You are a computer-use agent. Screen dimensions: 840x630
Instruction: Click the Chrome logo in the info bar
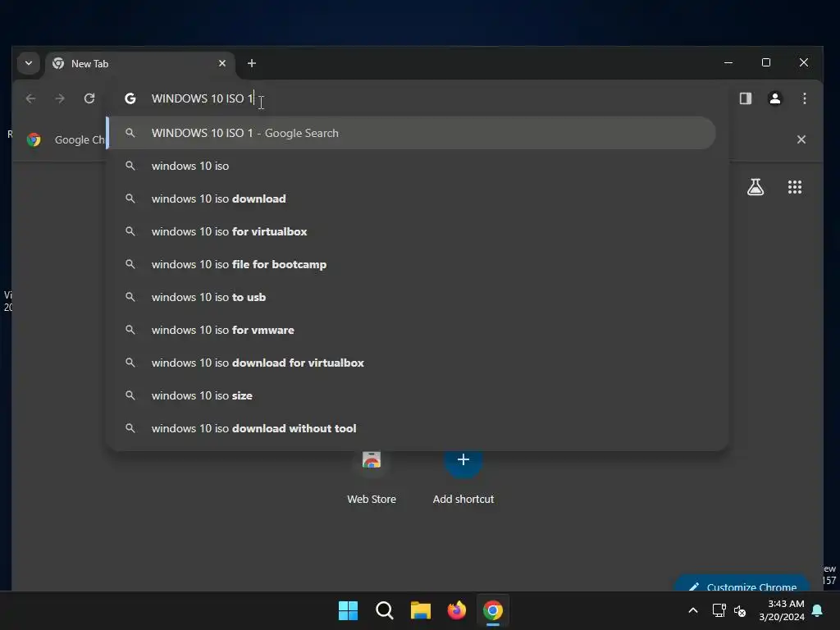34,139
